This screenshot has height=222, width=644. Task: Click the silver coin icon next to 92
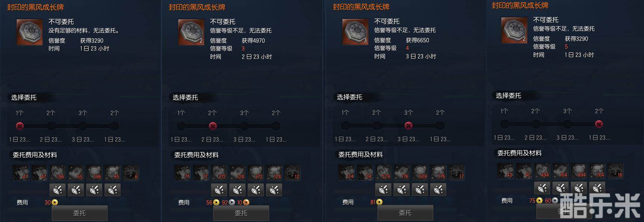tap(232, 202)
